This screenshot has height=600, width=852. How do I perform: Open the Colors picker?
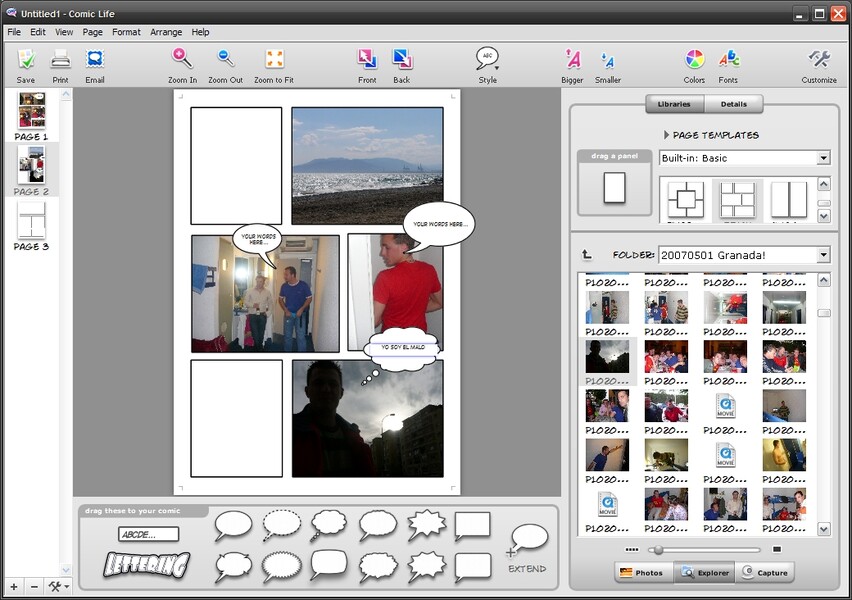pyautogui.click(x=694, y=59)
